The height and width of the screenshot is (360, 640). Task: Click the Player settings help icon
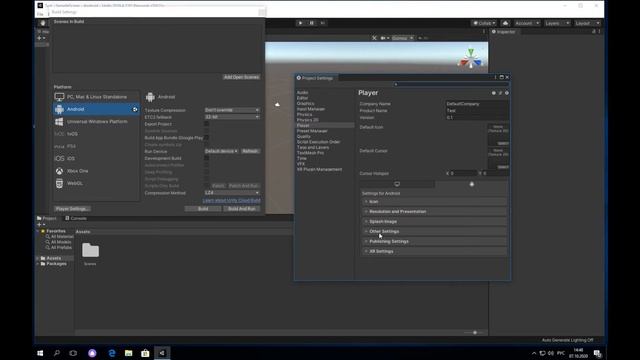(x=493, y=93)
